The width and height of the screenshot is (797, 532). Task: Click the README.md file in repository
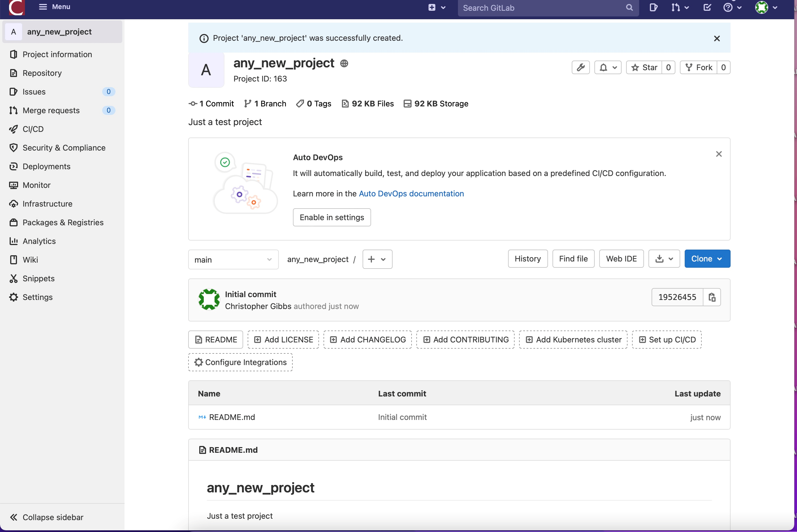coord(232,417)
